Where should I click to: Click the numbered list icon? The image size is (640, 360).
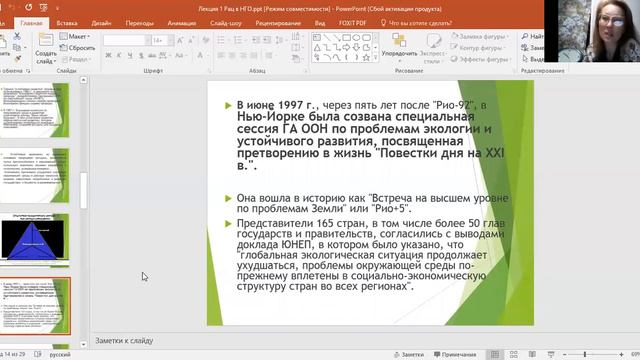[x=238, y=40]
